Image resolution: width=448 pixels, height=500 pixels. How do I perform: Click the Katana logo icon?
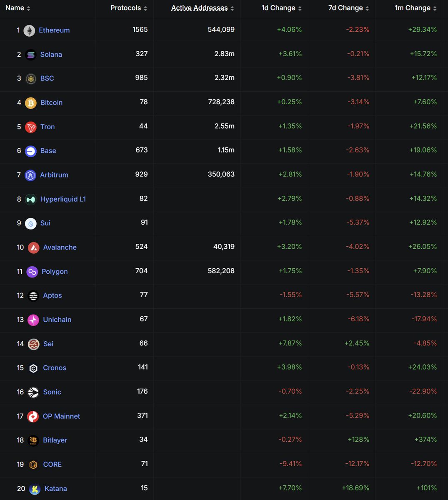(x=35, y=489)
